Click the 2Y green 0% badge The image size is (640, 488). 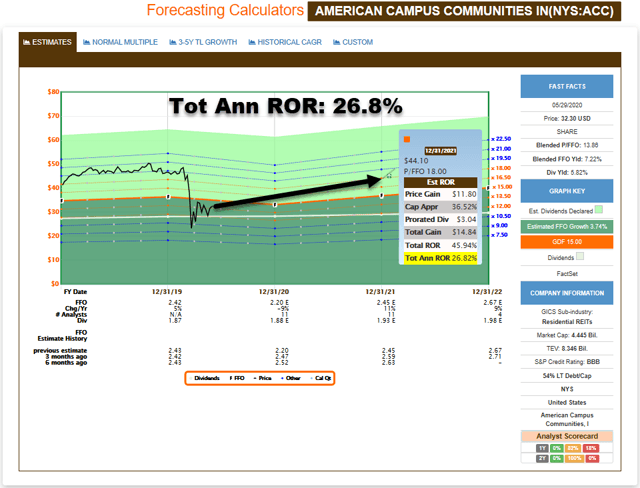coord(556,458)
